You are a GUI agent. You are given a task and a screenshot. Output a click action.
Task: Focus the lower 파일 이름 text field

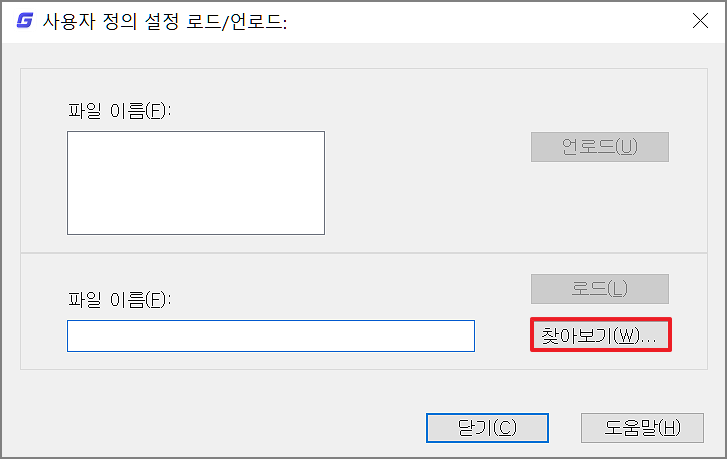pos(270,336)
